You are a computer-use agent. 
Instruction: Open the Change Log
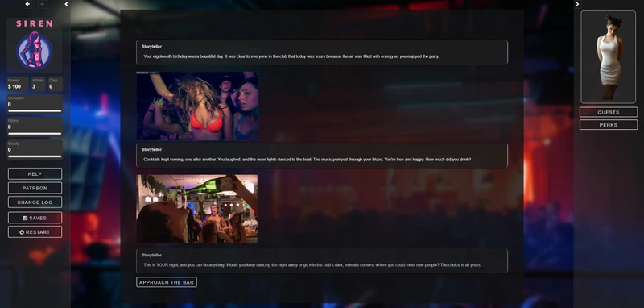(x=35, y=202)
